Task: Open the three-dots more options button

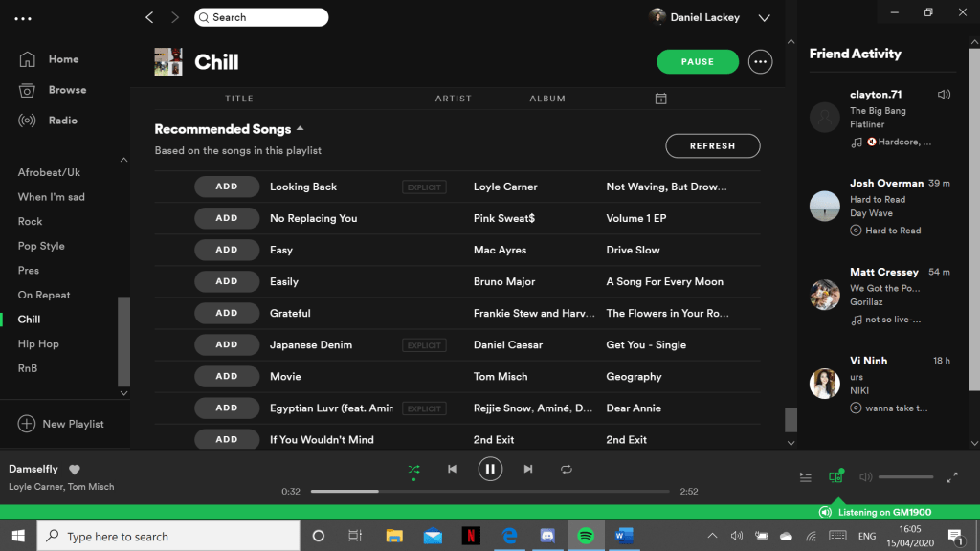Action: coord(761,62)
